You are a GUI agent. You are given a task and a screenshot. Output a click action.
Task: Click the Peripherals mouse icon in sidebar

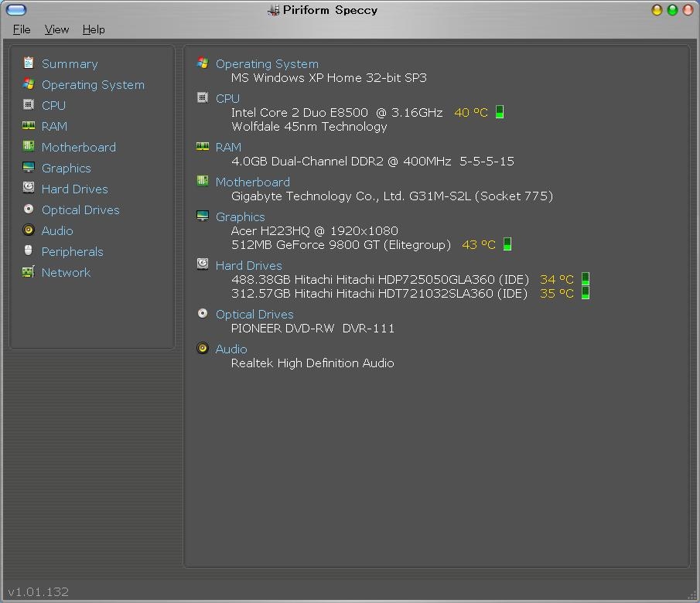(29, 251)
